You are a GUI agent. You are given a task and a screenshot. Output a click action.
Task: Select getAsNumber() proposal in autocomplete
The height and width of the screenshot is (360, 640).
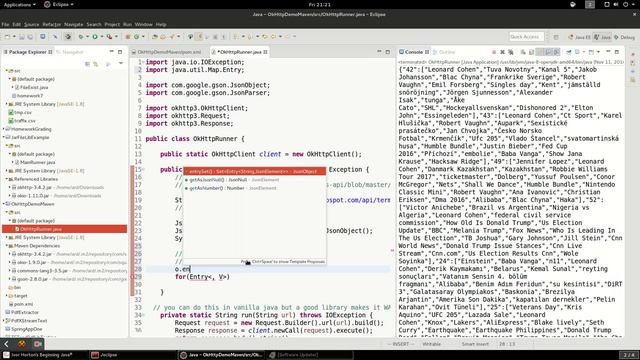click(x=255, y=188)
